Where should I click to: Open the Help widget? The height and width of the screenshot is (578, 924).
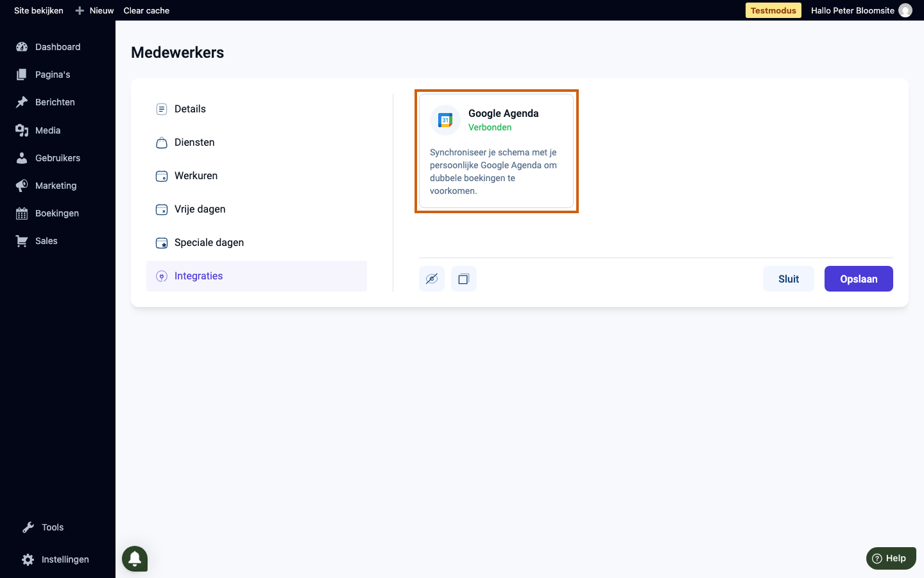pos(891,558)
